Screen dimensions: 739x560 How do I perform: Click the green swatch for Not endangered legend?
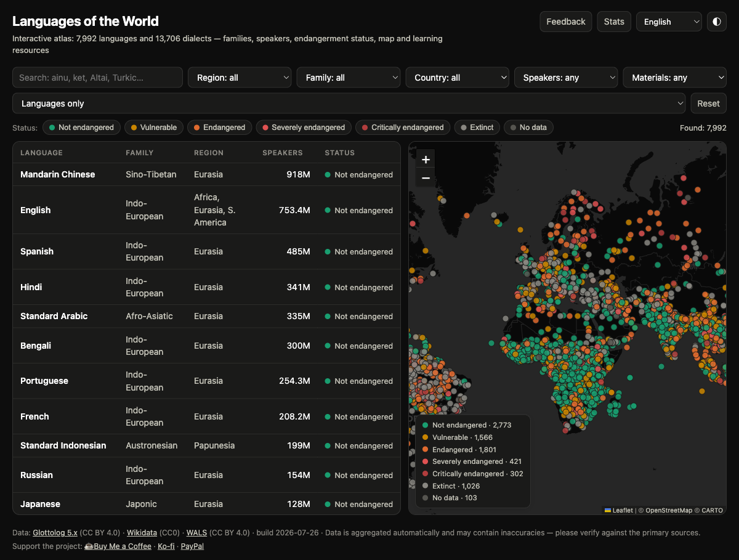tap(425, 425)
